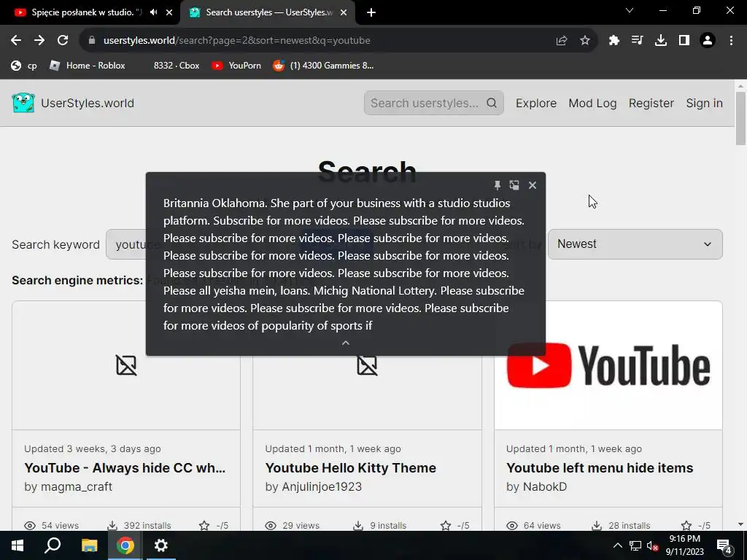Open the cp bookmark
This screenshot has height=560, width=747.
pyautogui.click(x=24, y=66)
